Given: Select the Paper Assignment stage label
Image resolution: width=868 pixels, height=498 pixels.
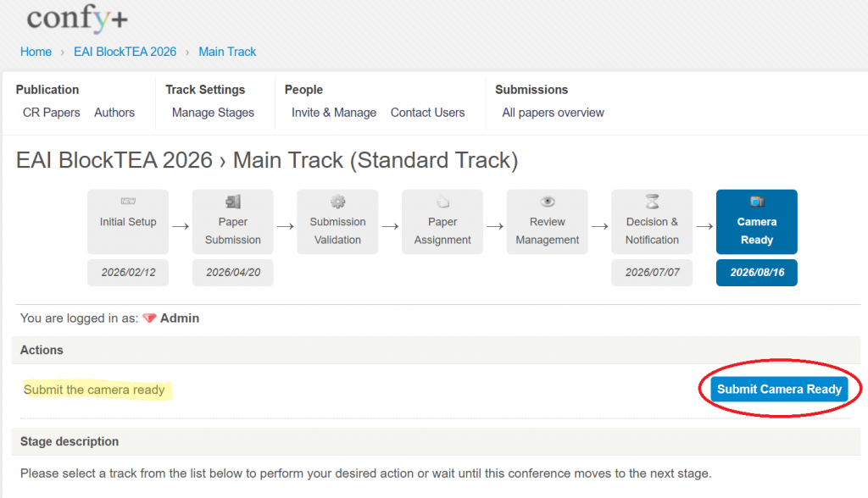Looking at the screenshot, I should point(442,230).
